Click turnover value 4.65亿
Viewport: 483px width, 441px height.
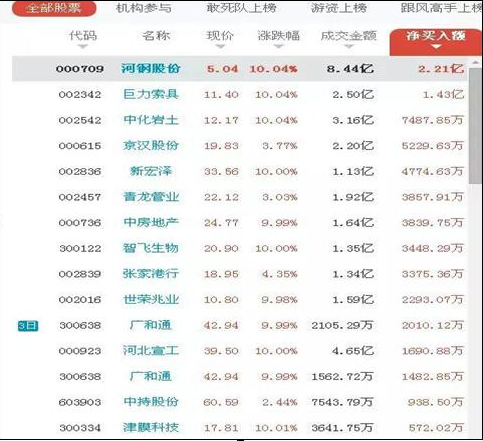click(353, 351)
